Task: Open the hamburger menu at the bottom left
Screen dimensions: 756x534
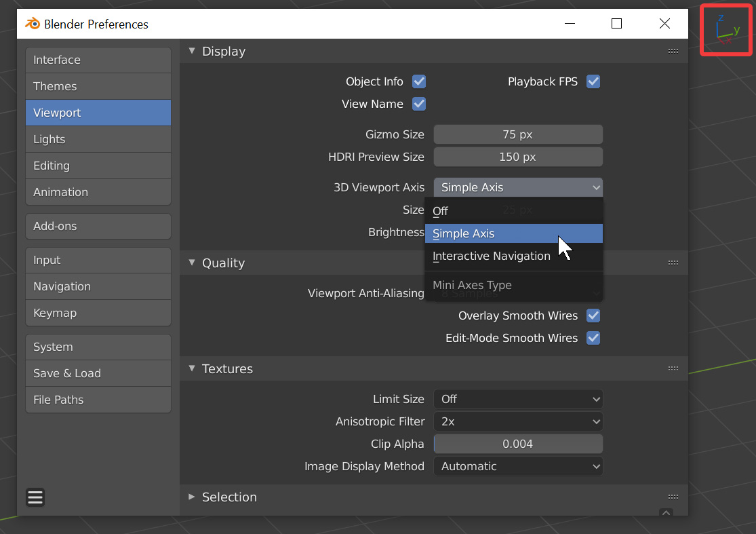Action: 35,497
